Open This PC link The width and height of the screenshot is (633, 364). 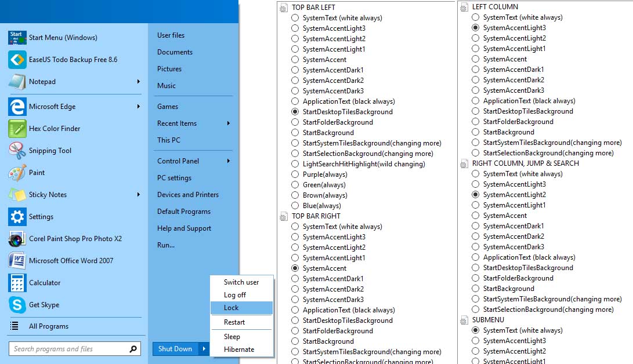(169, 140)
